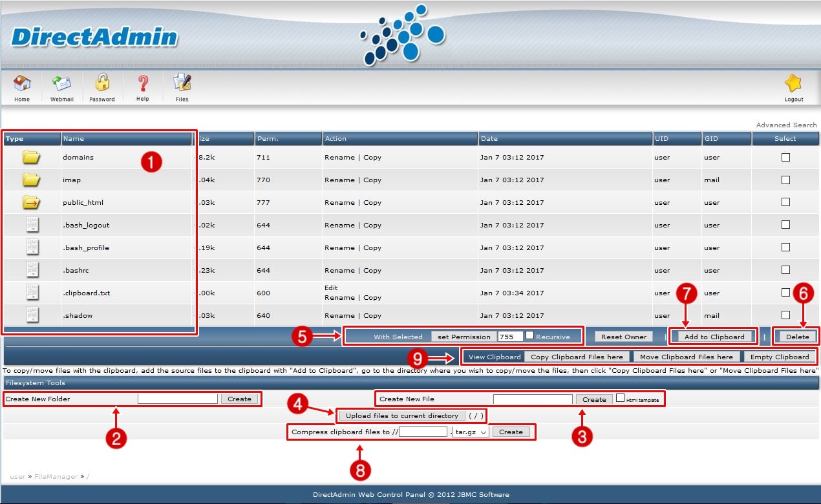Viewport: 821px width, 504px height.
Task: Click Rename for the domains folder
Action: tap(339, 157)
